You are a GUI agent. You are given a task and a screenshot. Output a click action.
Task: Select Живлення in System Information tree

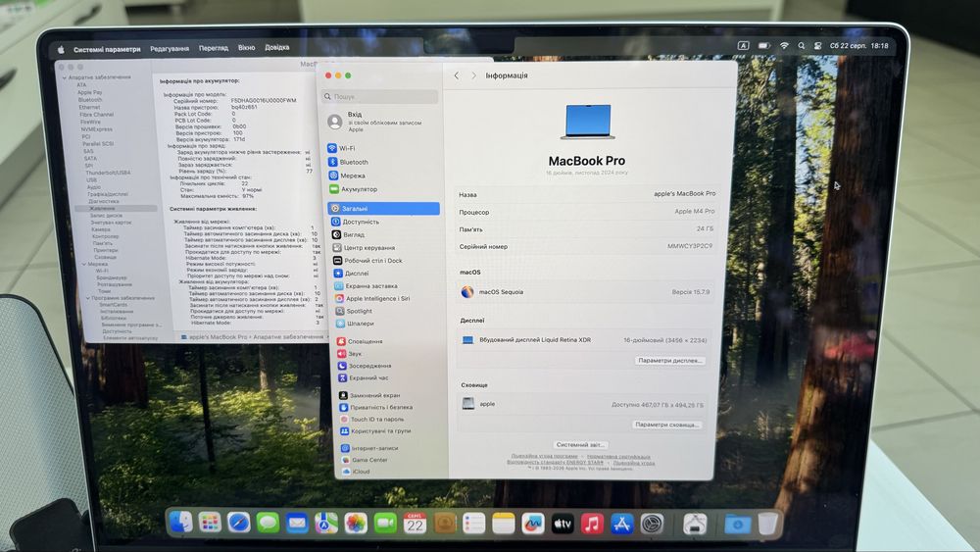[101, 208]
